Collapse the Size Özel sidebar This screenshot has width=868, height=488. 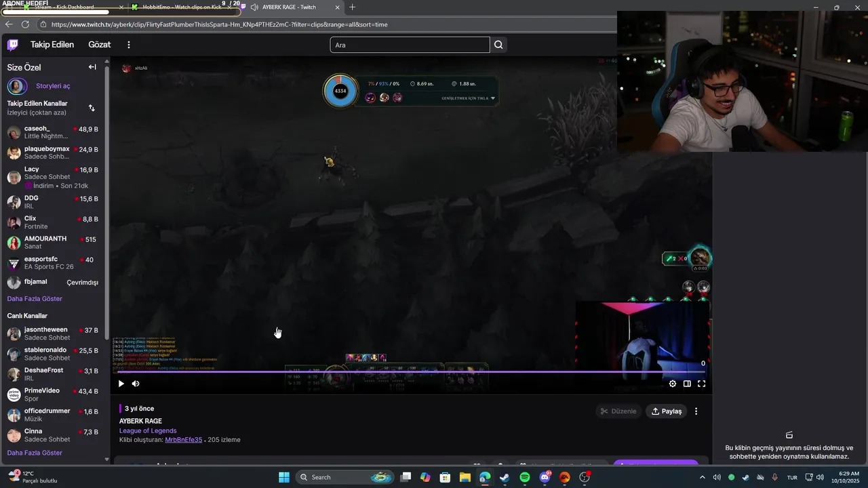[x=92, y=67]
